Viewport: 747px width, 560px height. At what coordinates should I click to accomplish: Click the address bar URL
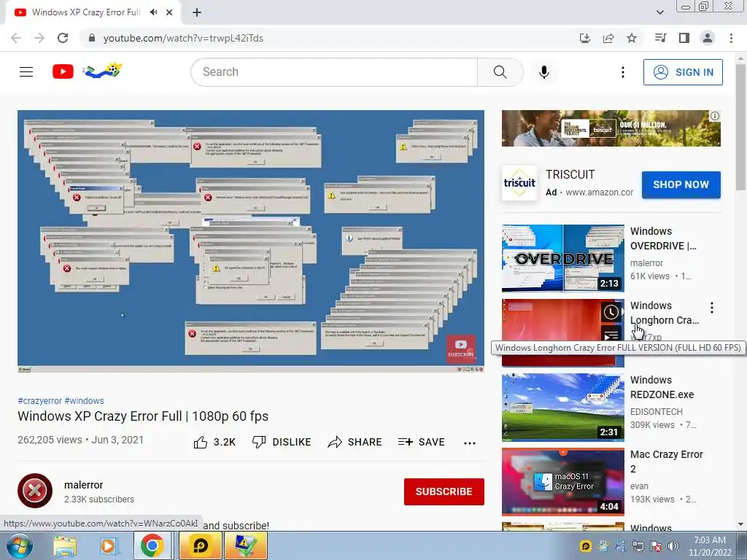point(183,38)
